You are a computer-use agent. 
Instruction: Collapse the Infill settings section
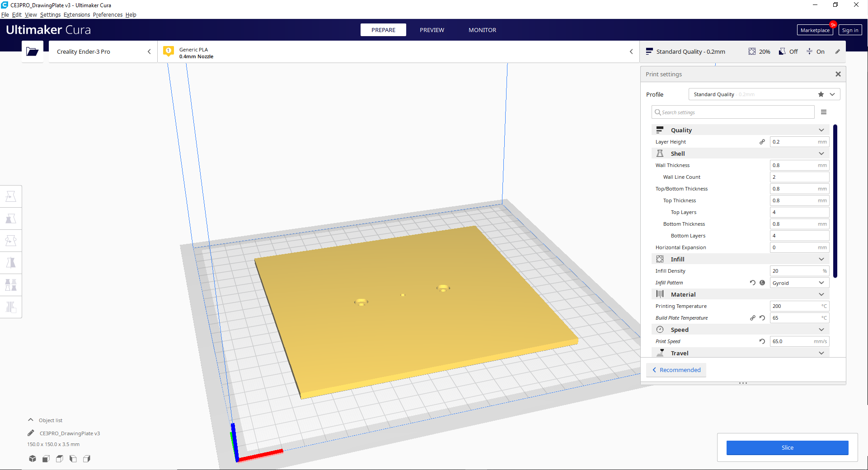(x=740, y=259)
